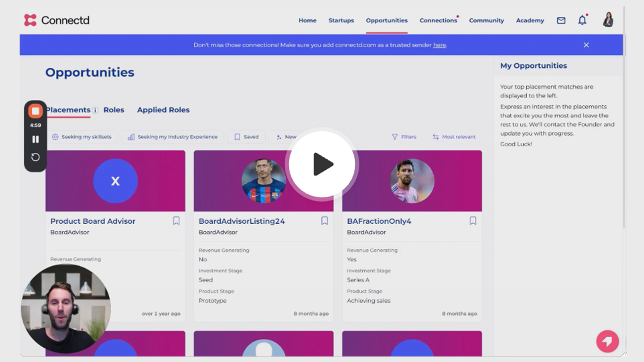644x362 pixels.
Task: Go to the Home page
Action: point(307,21)
